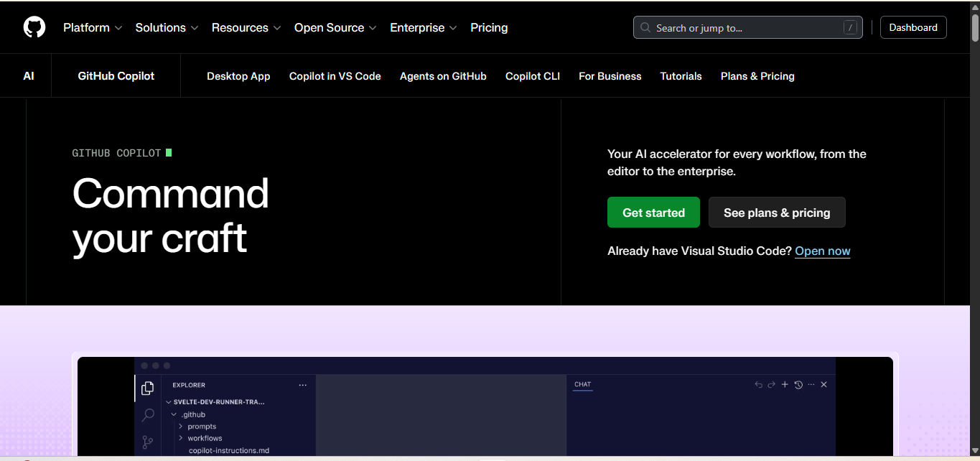Click the EXPLORER panel title
980x461 pixels.
pyautogui.click(x=189, y=385)
